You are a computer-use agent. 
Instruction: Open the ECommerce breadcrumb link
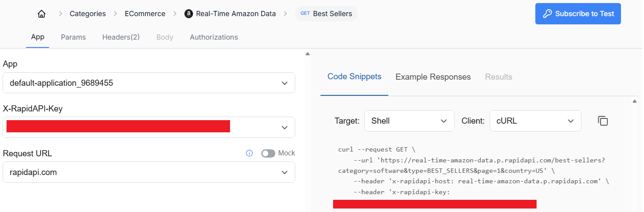(x=145, y=14)
